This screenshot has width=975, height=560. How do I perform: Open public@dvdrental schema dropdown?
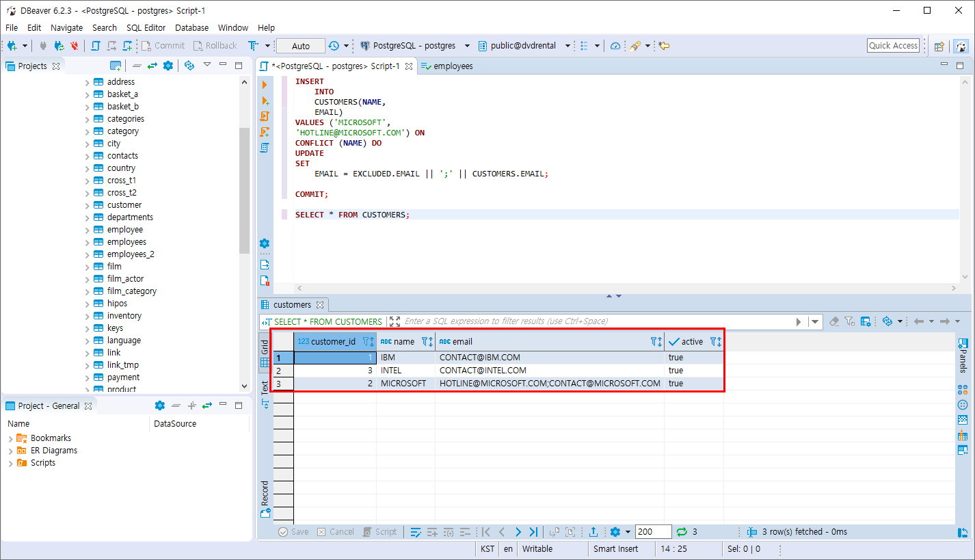[x=567, y=46]
